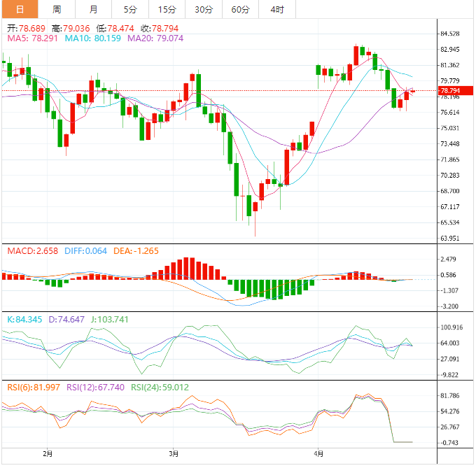Screen dimensions: 476x468
Task: Click the DIFF:0.064 value
Action: (x=85, y=251)
